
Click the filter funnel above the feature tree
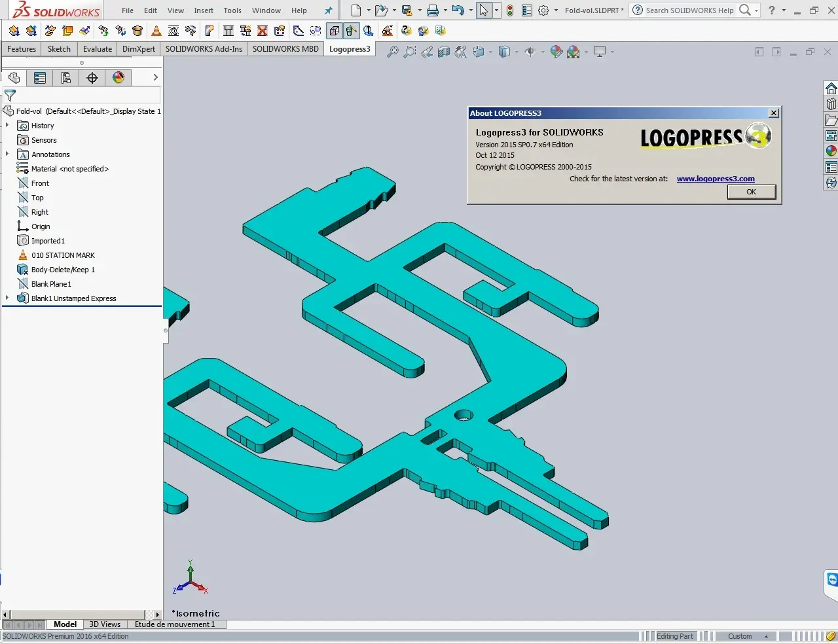(x=10, y=96)
